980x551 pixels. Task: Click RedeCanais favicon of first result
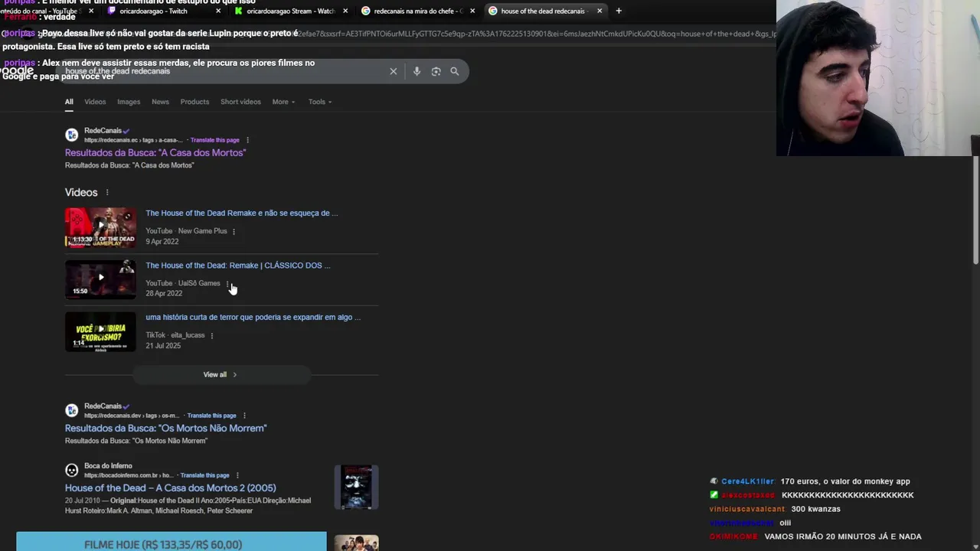coord(72,135)
